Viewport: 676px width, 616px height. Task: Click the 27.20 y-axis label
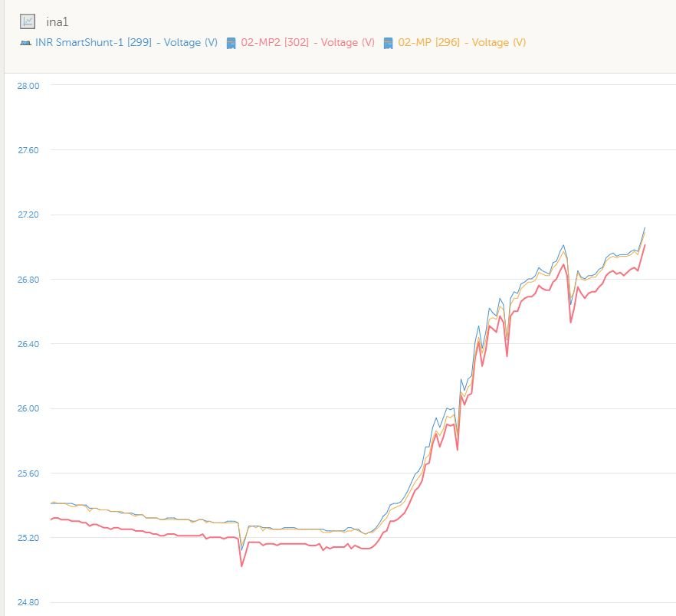point(28,215)
